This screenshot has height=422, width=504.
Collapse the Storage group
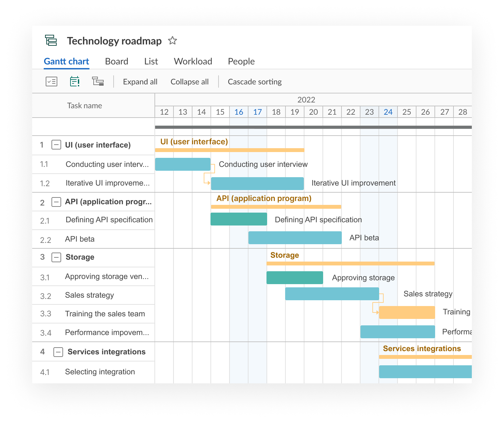click(x=56, y=257)
